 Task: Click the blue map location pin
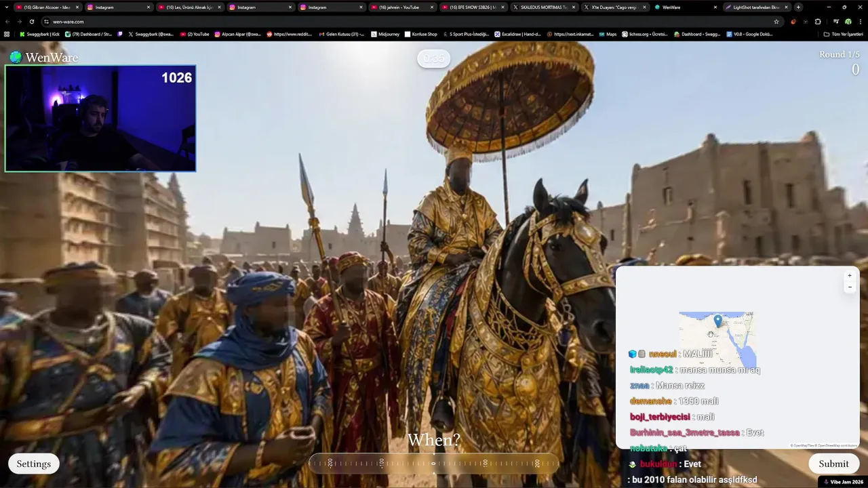pyautogui.click(x=718, y=321)
